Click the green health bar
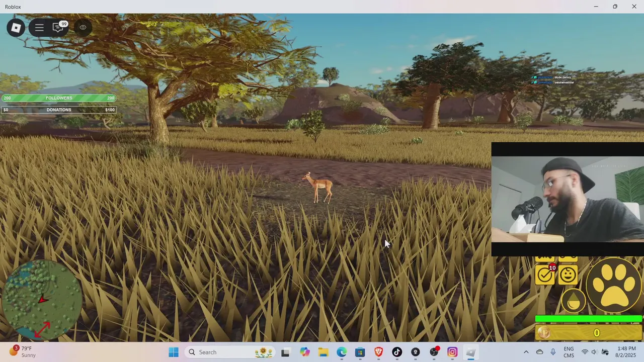Viewport: 644px width, 362px height. [x=589, y=319]
